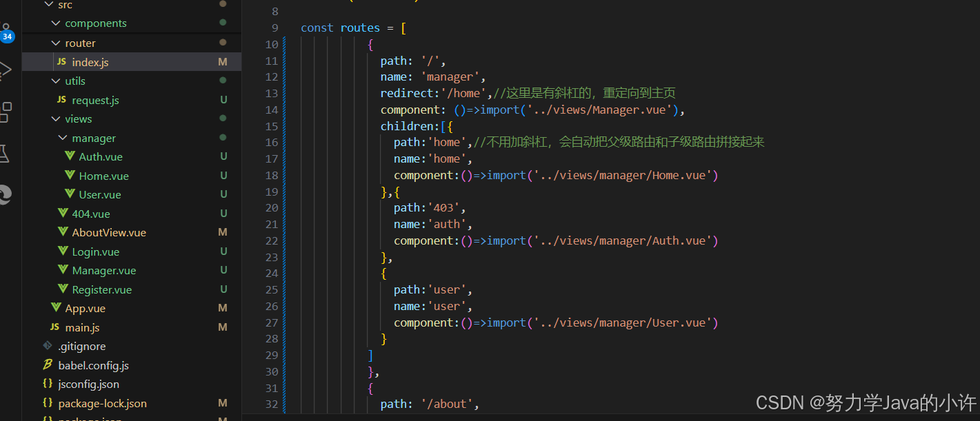Click the Edge browser icon in activity bar
The height and width of the screenshot is (421, 980).
7,195
